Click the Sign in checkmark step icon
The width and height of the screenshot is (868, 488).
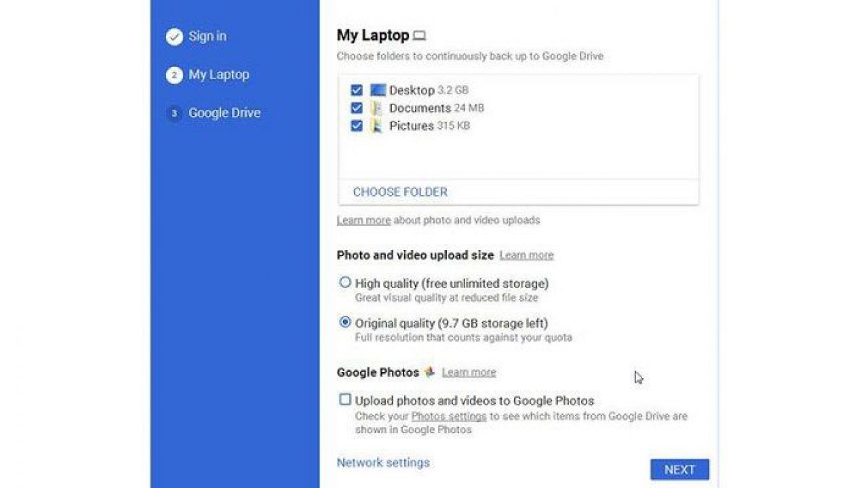(x=174, y=37)
